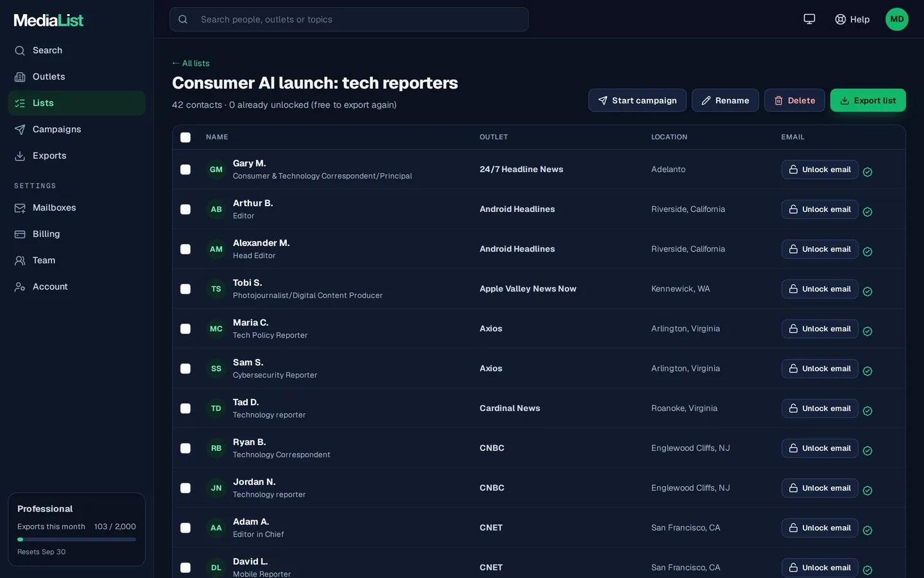The height and width of the screenshot is (578, 924).
Task: Click the magnifier icon in search bar
Action: (183, 19)
